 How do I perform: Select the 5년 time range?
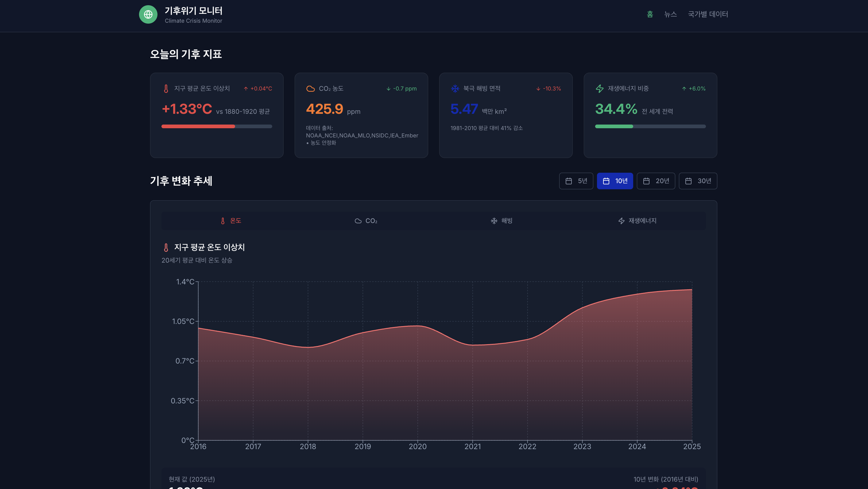click(576, 181)
